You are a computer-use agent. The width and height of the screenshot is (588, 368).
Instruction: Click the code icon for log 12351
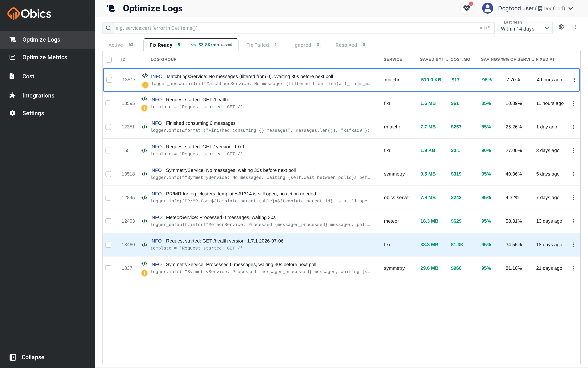click(144, 127)
